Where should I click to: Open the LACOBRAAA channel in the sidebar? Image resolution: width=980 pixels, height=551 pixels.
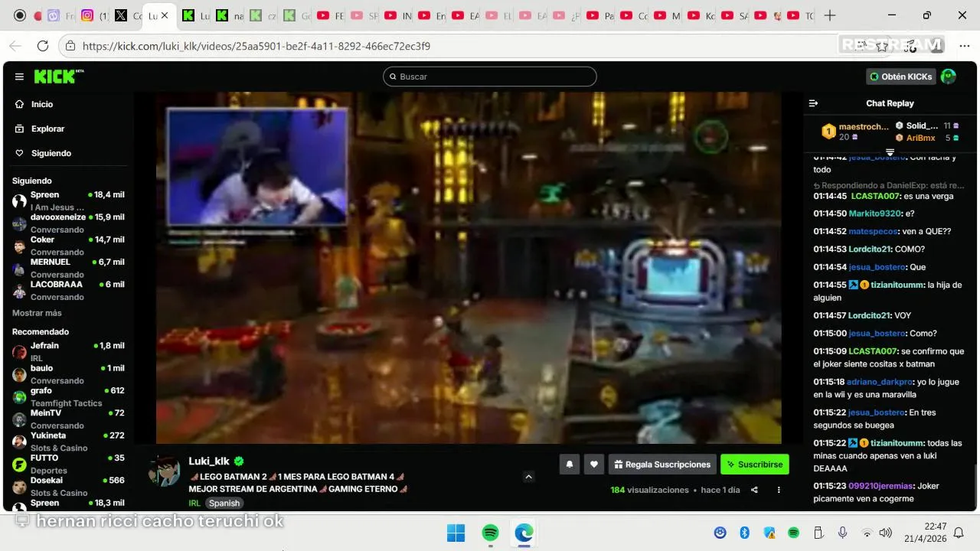coord(67,290)
